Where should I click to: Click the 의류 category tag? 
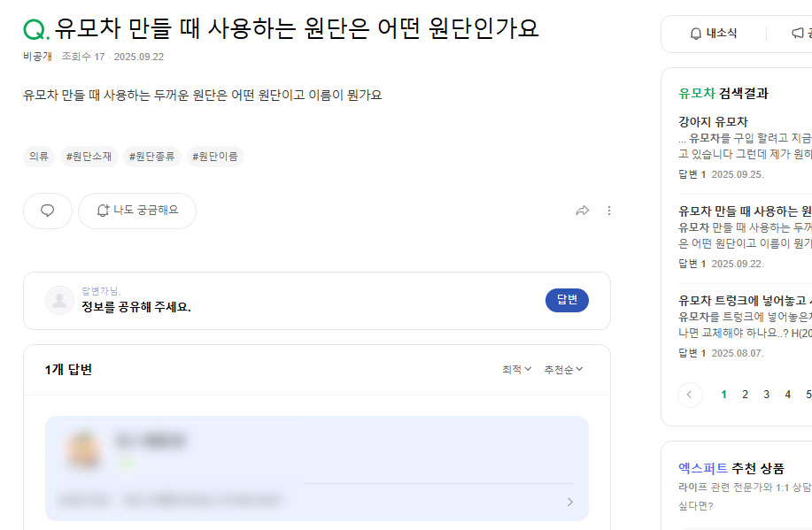39,157
